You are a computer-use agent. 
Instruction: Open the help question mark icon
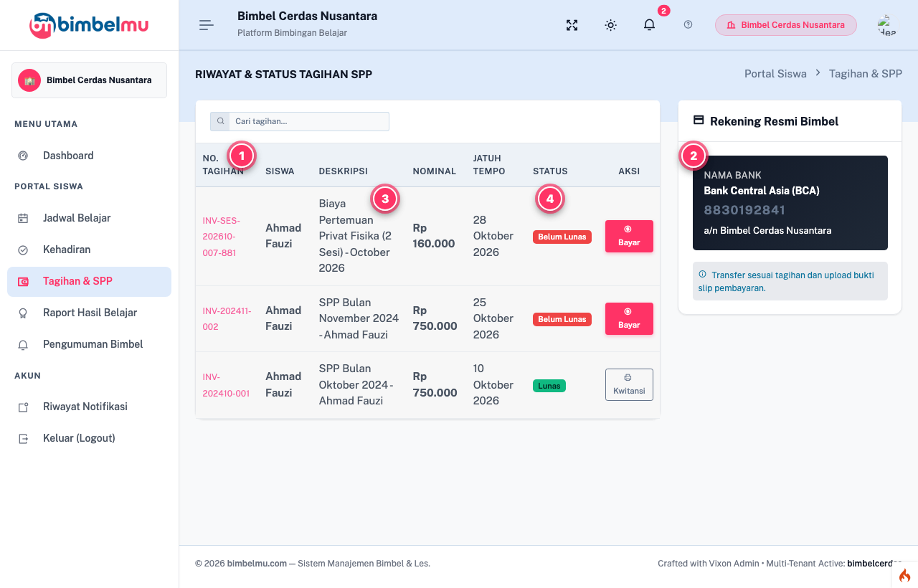[688, 25]
